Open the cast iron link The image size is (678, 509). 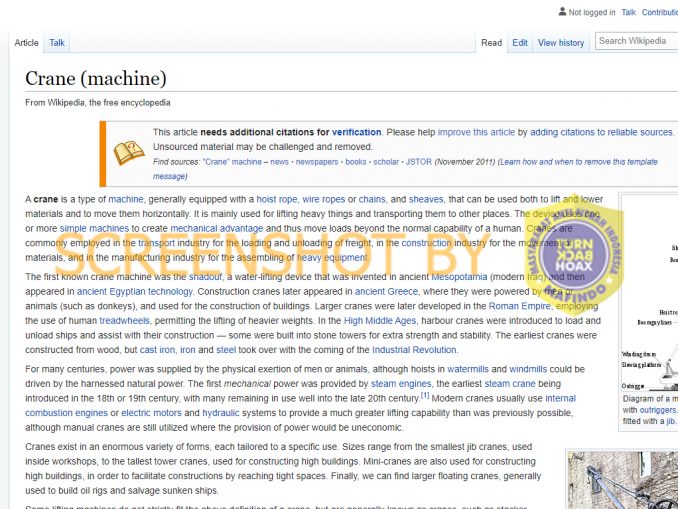click(x=157, y=350)
